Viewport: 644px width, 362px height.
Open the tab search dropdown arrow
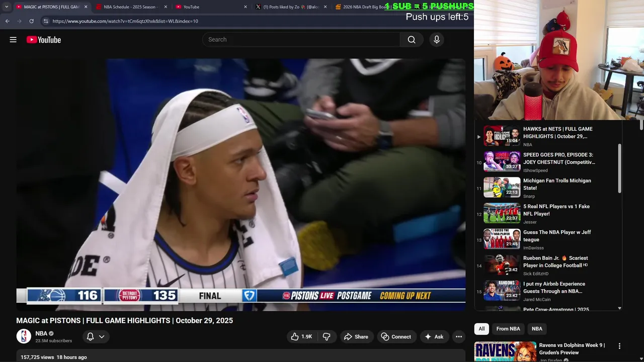[x=7, y=7]
